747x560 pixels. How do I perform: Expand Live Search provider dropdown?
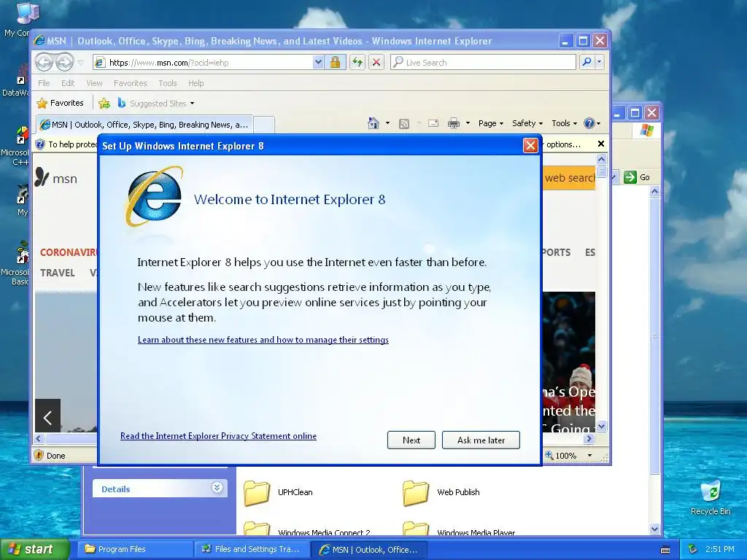tap(600, 63)
